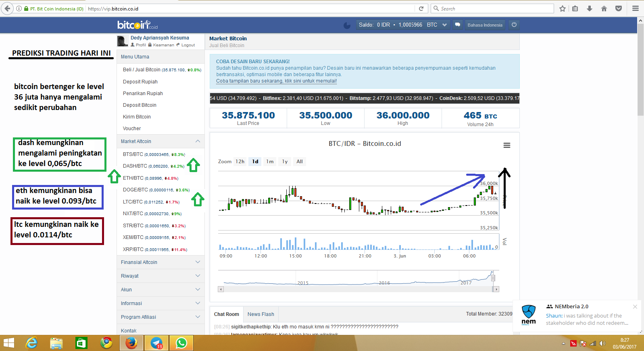Launch Internet Explorer from the taskbar
The width and height of the screenshot is (644, 351).
31,343
